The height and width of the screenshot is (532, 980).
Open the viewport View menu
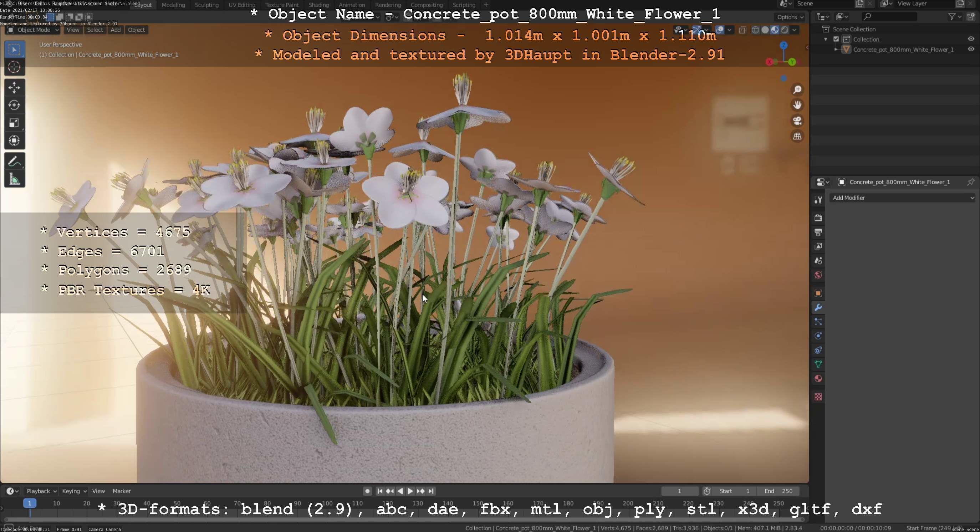[73, 30]
